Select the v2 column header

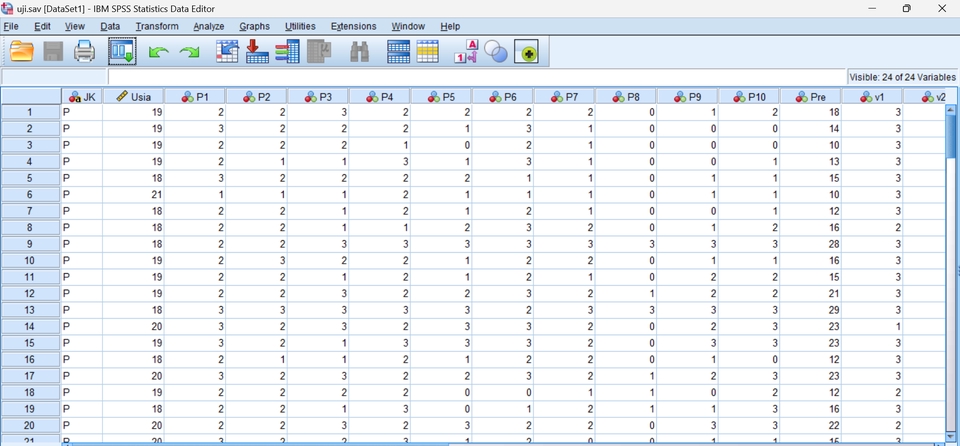(x=924, y=97)
